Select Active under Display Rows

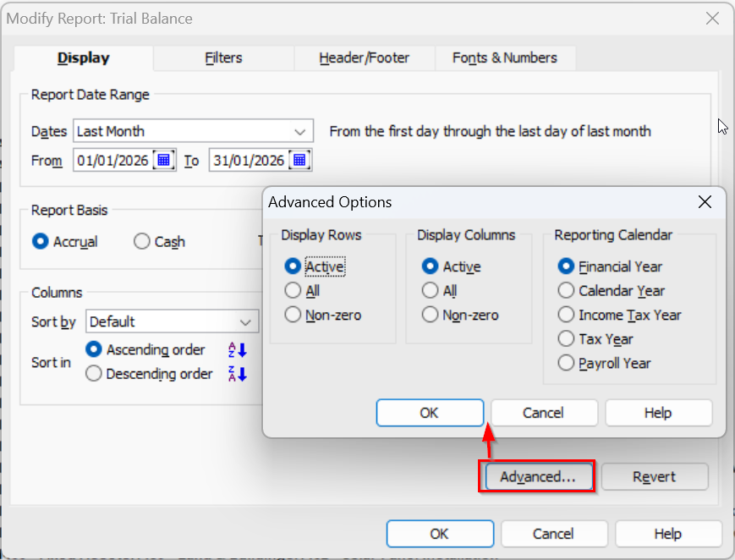[315, 266]
